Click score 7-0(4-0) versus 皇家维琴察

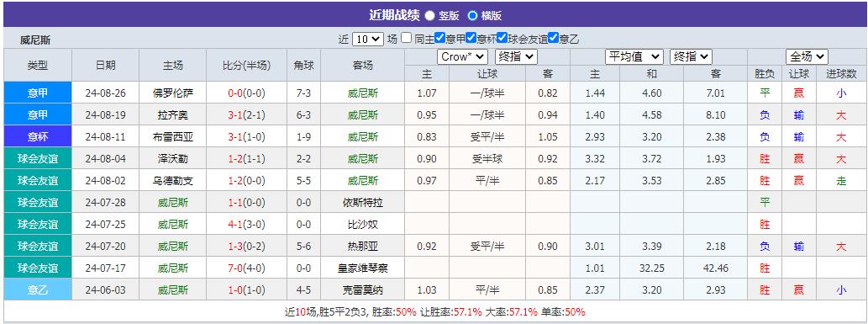pos(246,268)
